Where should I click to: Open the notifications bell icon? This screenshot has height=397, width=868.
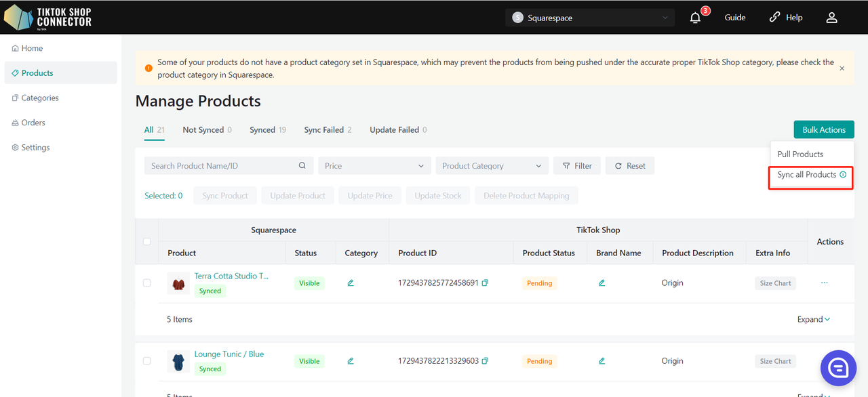coord(695,18)
